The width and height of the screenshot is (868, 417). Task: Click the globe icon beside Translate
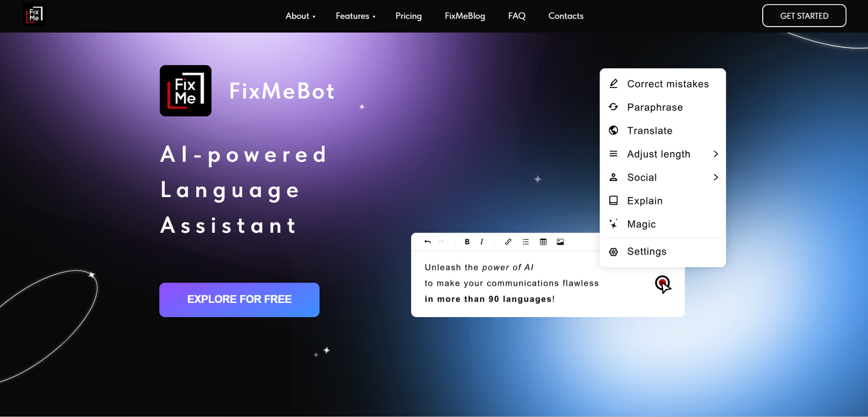(x=614, y=130)
